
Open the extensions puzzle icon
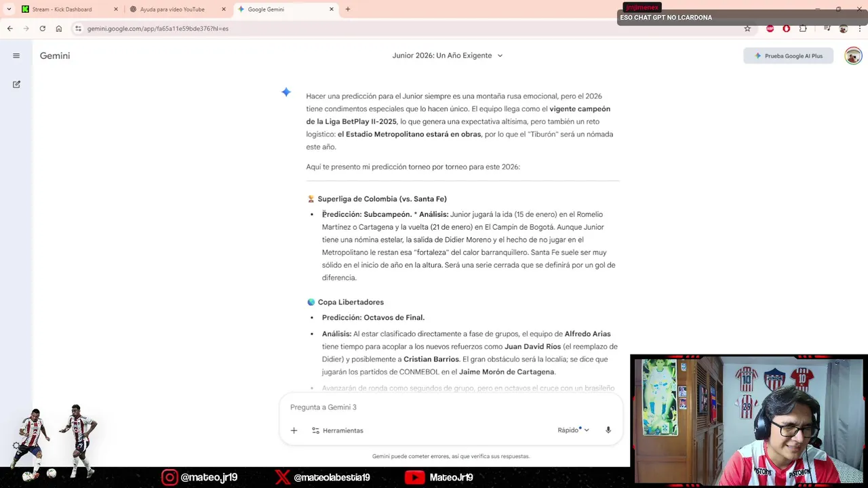[x=803, y=28]
